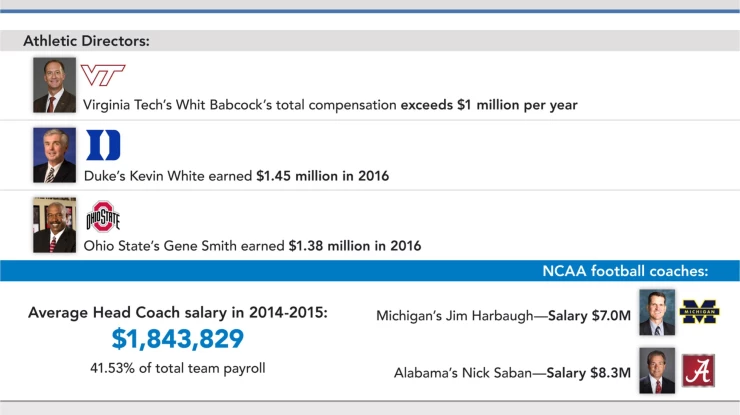Click 'Average Head Coach salary in 2014-2015:' text
This screenshot has height=415, width=740.
(177, 313)
